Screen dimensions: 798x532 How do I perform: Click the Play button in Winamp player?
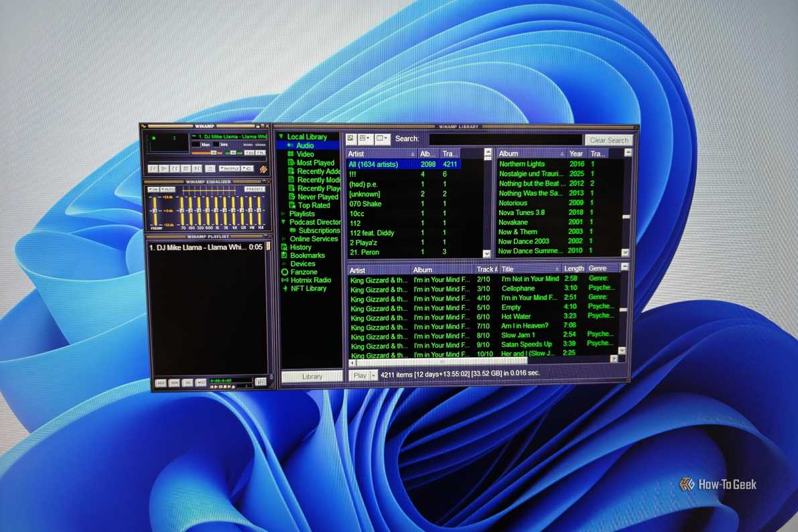click(x=164, y=168)
